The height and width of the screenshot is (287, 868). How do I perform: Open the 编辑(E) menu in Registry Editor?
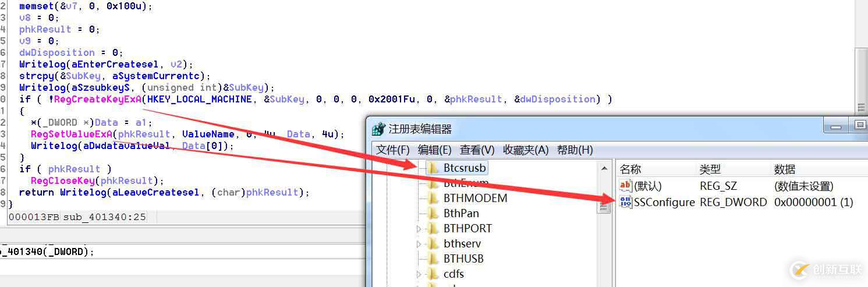(434, 150)
